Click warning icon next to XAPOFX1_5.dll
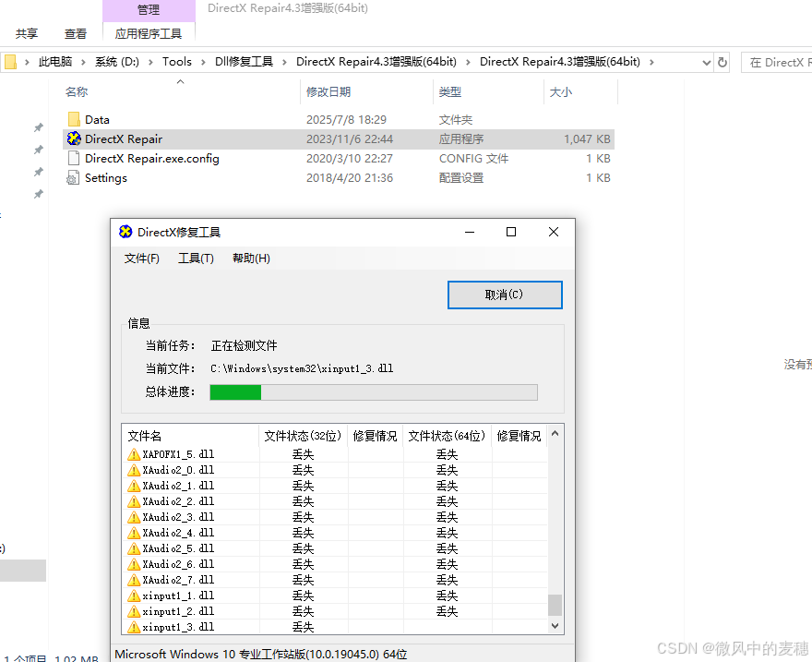This screenshot has height=662, width=812. (134, 454)
